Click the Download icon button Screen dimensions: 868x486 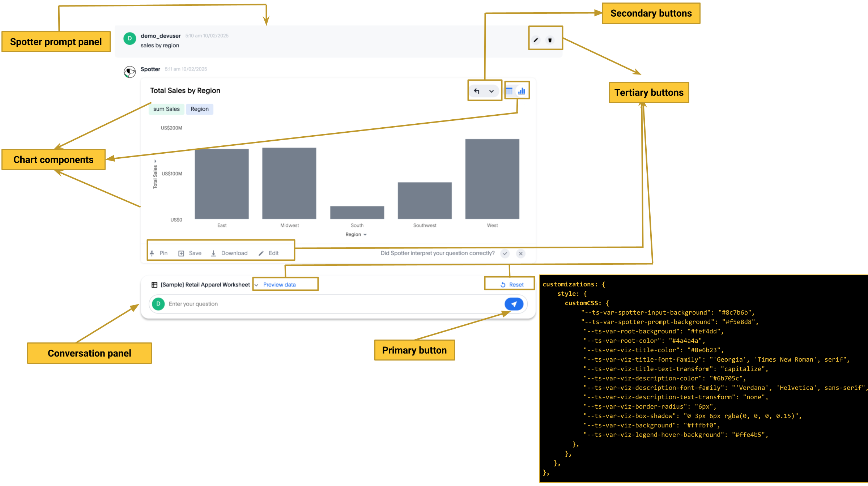point(214,253)
